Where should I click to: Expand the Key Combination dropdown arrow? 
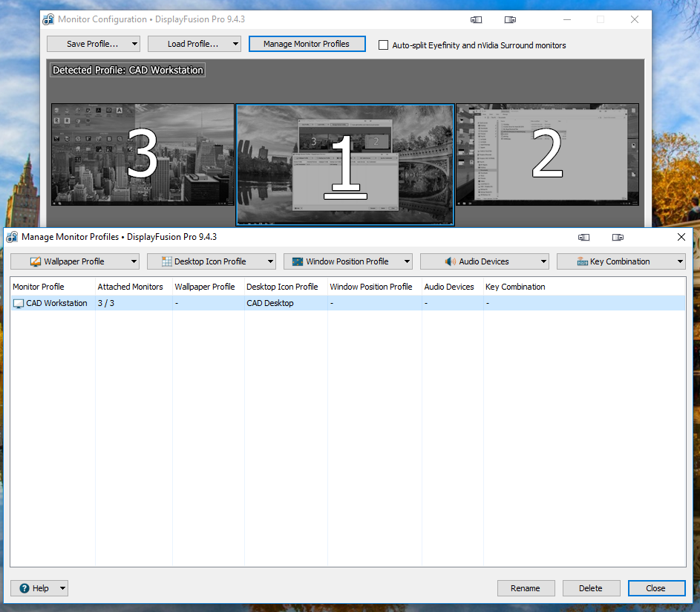pos(681,261)
